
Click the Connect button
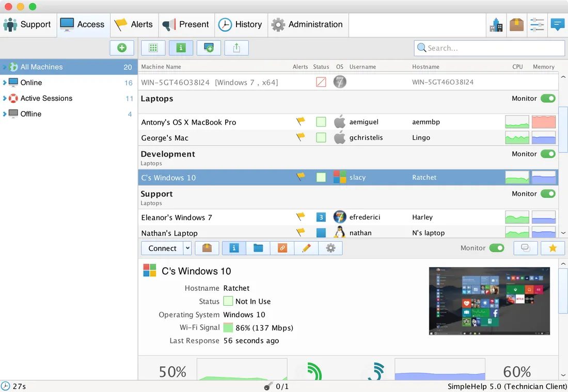click(160, 248)
